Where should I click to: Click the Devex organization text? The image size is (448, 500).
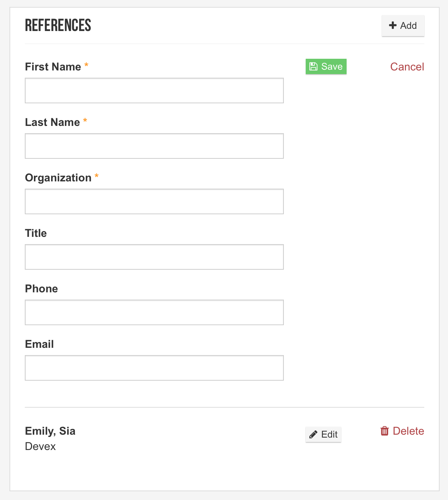point(40,446)
